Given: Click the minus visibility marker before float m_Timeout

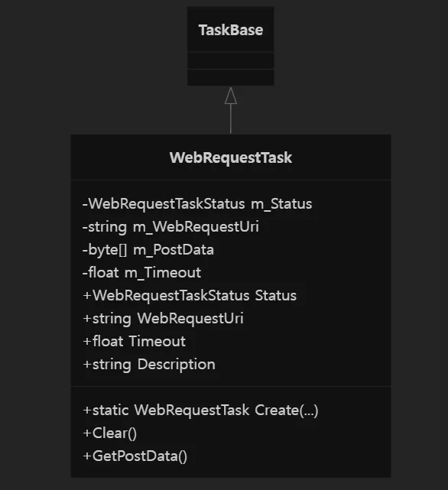Looking at the screenshot, I should 85,273.
